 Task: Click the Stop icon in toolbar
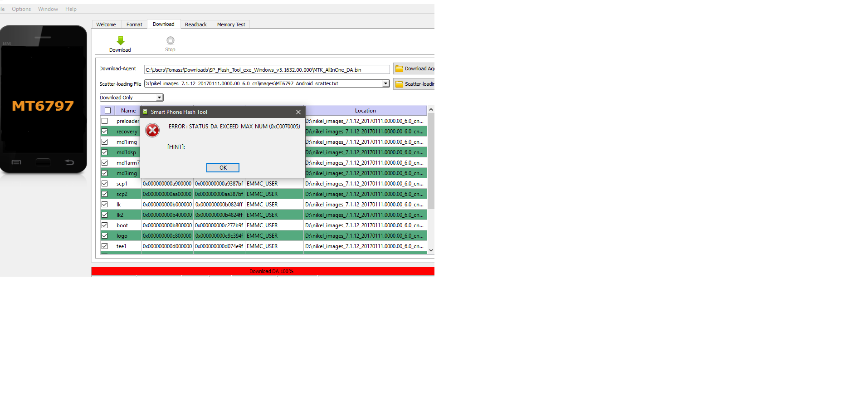[170, 41]
